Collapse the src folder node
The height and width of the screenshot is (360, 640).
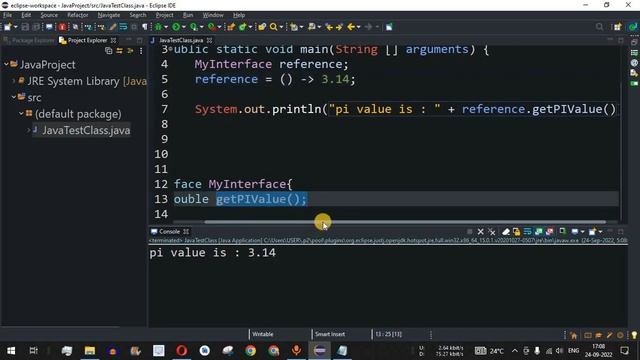14,97
